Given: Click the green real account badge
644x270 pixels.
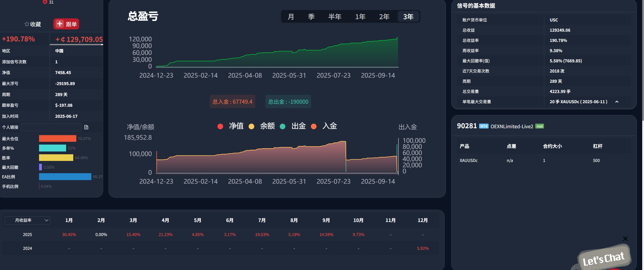Looking at the screenshot, I should coord(539,126).
